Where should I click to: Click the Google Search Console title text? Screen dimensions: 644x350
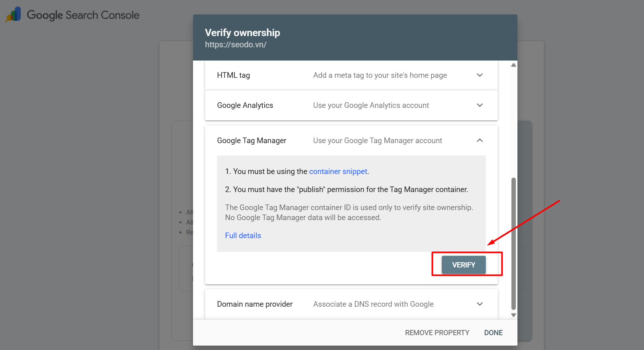(83, 15)
